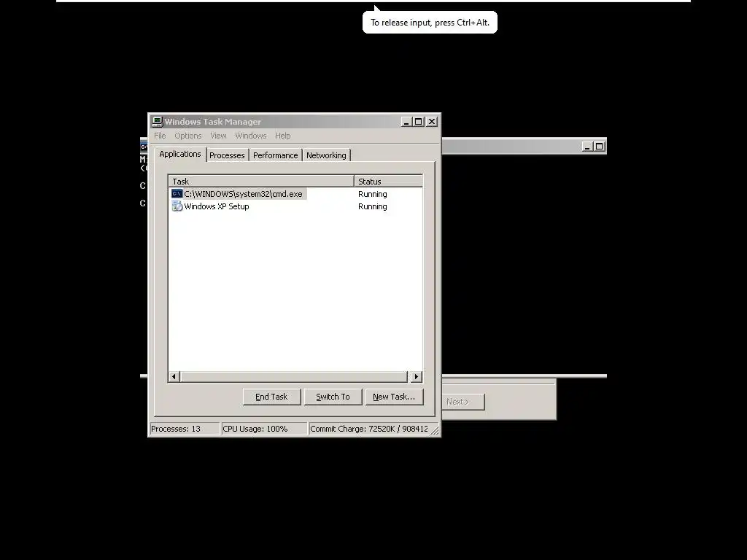This screenshot has height=560, width=747.
Task: Click Next in the Setup window behind
Action: click(x=462, y=402)
